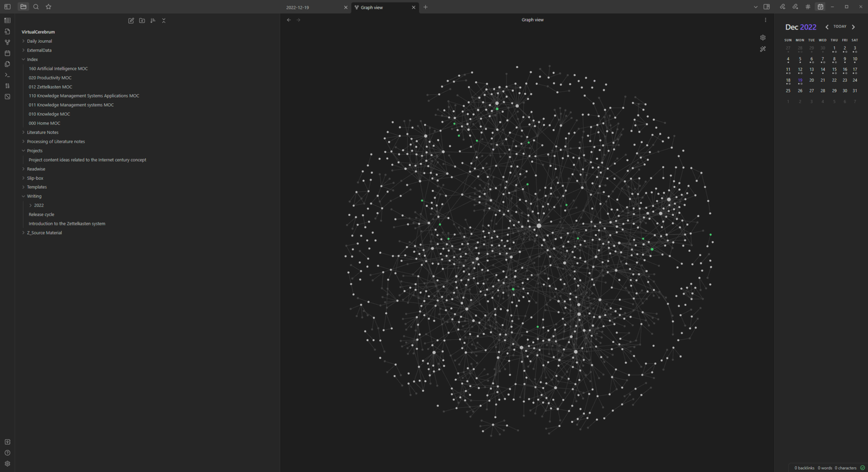Toggle the right sidebar visibility
This screenshot has height=472, width=868.
point(767,7)
